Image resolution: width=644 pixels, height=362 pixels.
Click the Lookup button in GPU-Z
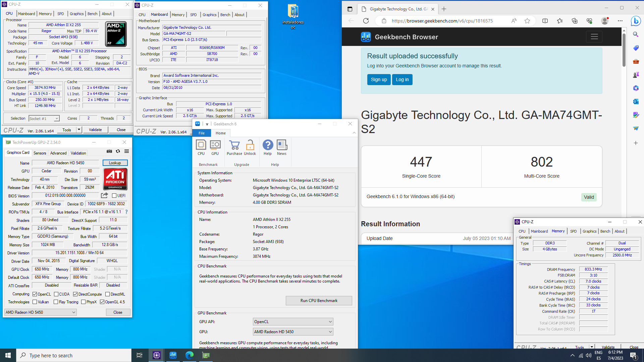pos(115,163)
